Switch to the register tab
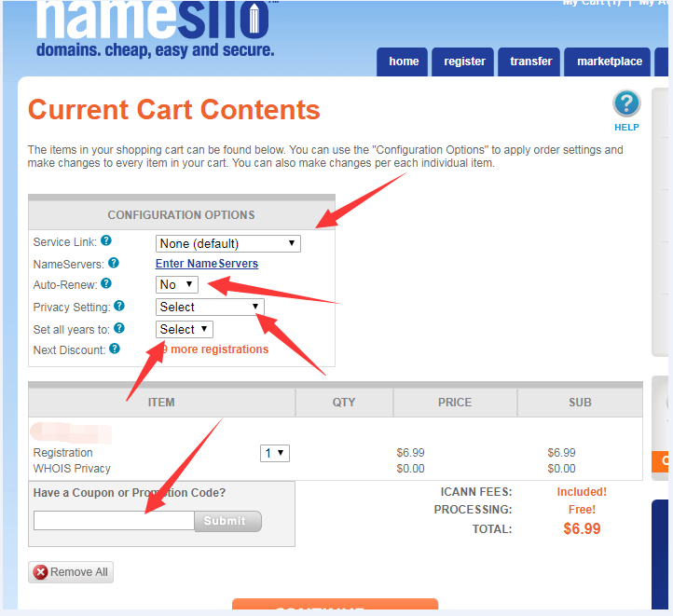Screen dimensions: 673x616 coord(464,62)
